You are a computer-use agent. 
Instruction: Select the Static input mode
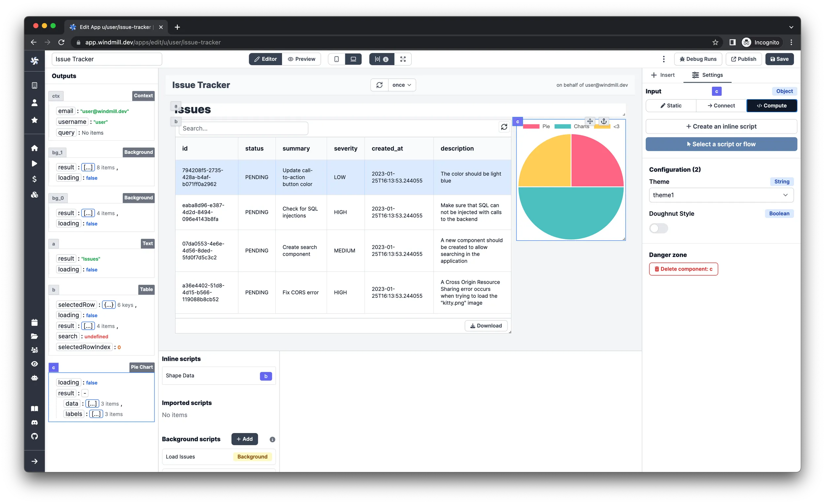671,106
